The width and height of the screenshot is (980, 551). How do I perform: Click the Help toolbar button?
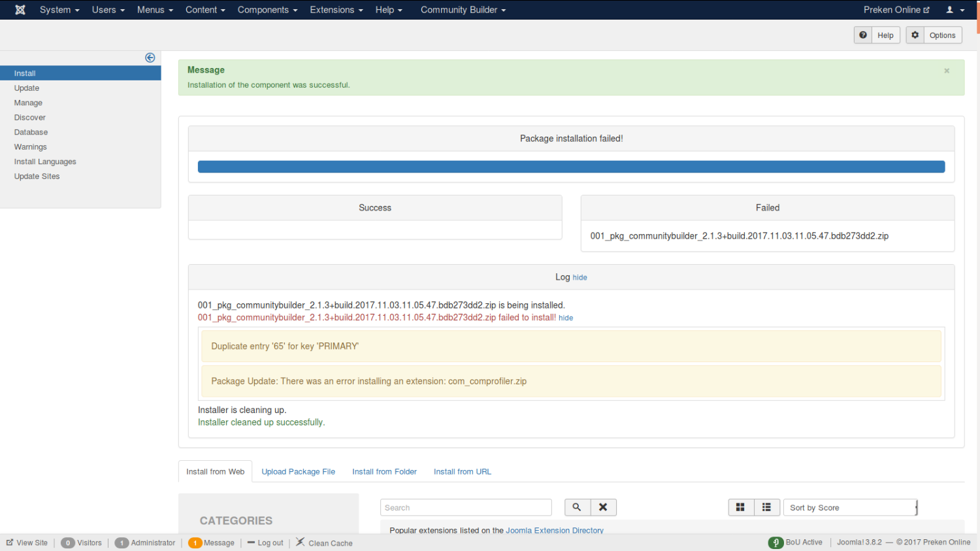877,35
